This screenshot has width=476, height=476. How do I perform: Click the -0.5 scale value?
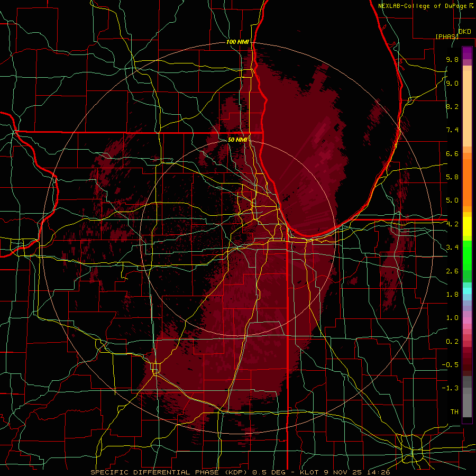tap(450, 365)
